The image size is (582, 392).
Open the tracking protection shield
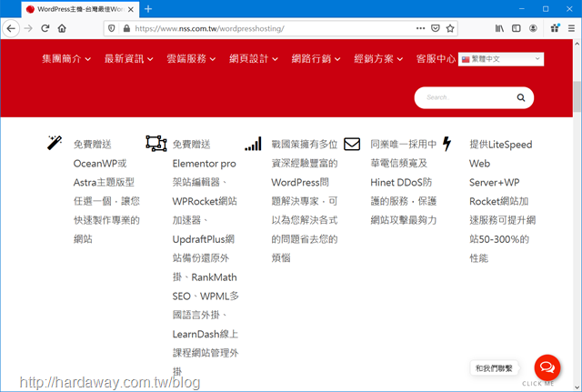(111, 28)
